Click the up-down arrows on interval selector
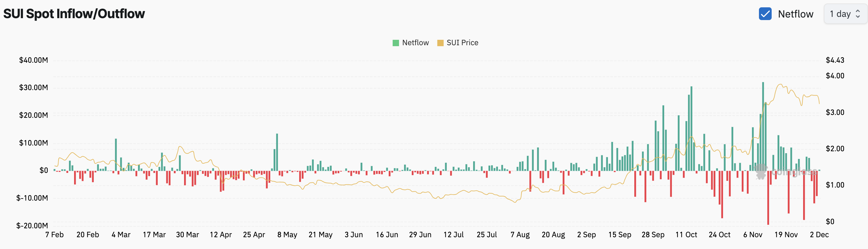 coord(858,14)
